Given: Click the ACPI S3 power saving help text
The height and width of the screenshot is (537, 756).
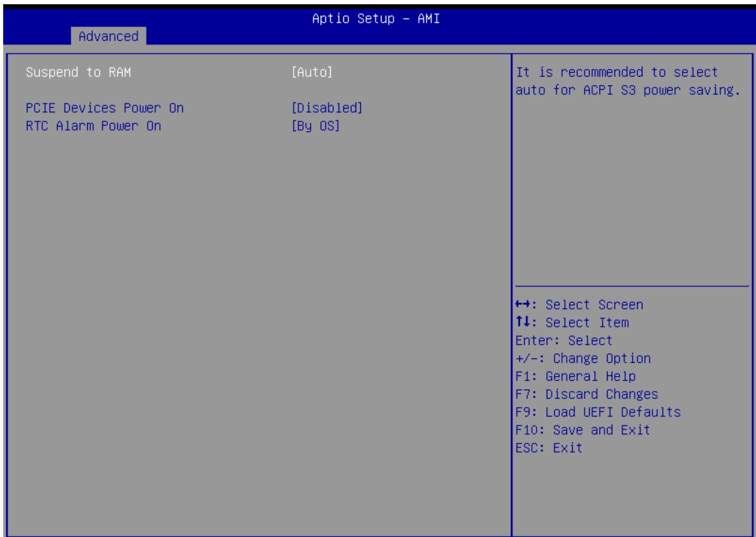Looking at the screenshot, I should pyautogui.click(x=628, y=81).
